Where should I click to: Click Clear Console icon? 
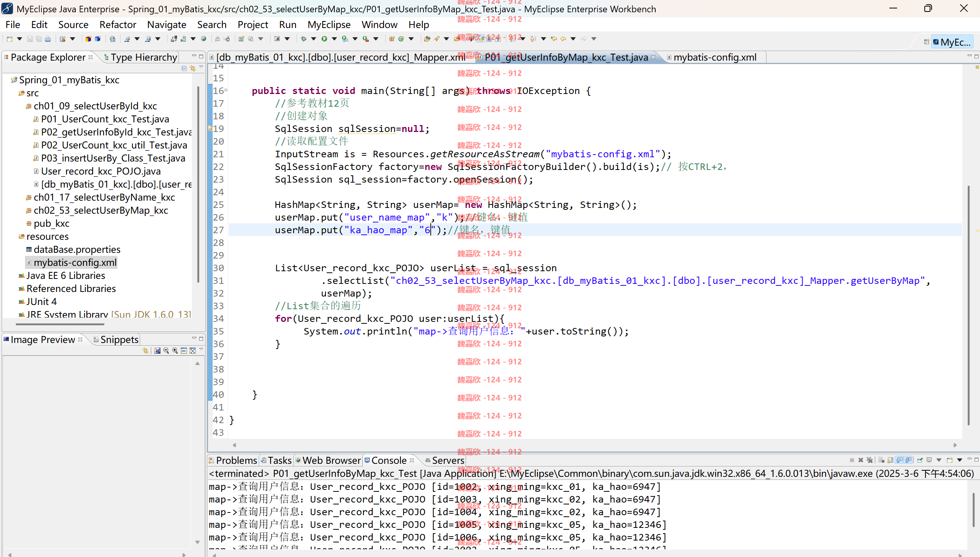tap(881, 460)
